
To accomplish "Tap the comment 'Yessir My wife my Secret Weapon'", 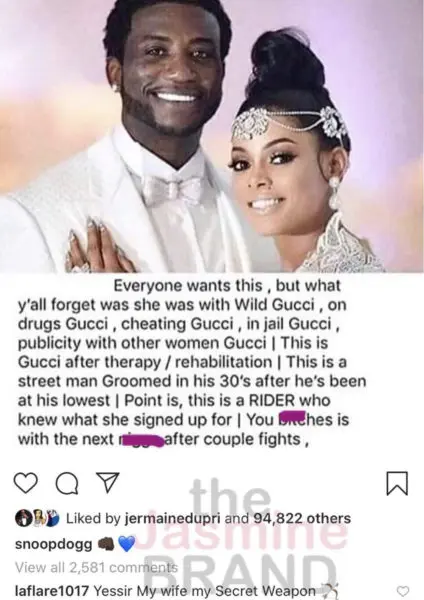I will [x=205, y=591].
